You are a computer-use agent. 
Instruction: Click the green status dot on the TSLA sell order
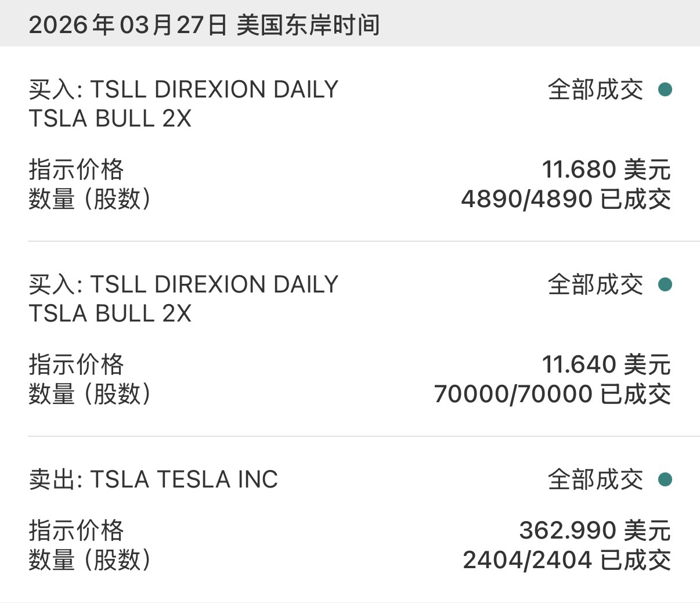click(x=665, y=479)
